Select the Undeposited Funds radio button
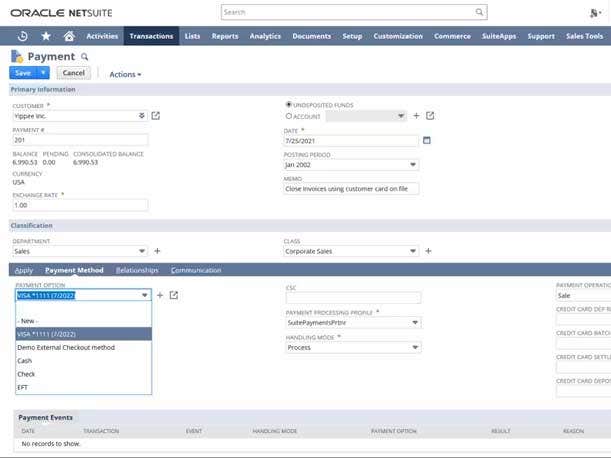The width and height of the screenshot is (611, 458). [289, 104]
